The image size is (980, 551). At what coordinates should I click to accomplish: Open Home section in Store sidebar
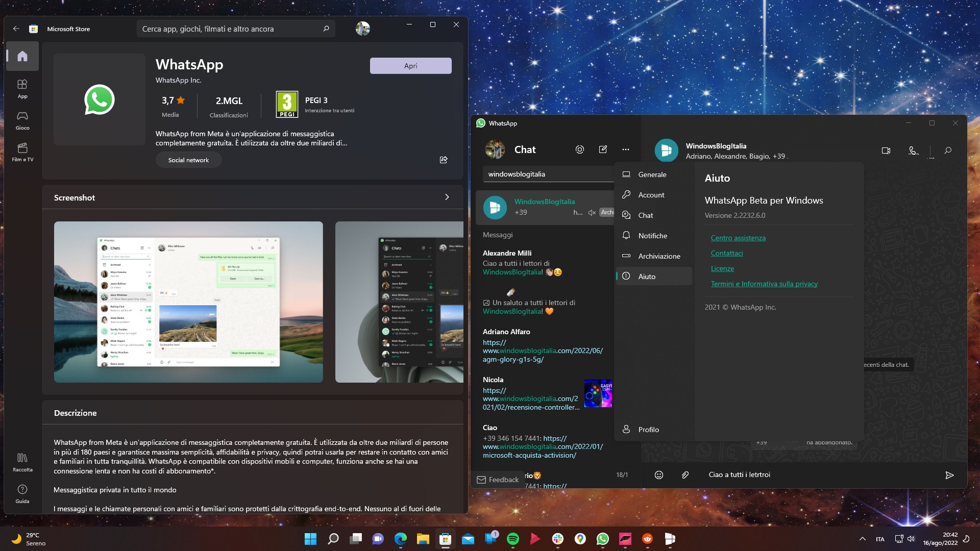22,56
